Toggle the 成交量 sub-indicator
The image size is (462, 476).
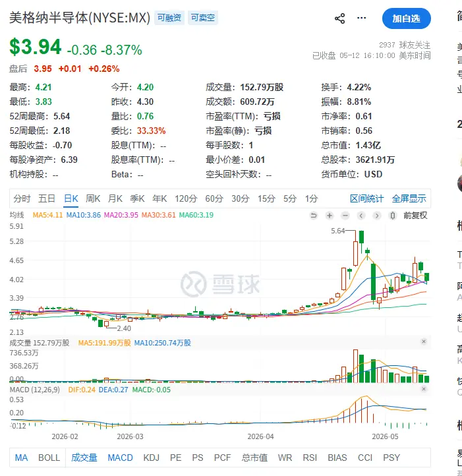coord(84,458)
